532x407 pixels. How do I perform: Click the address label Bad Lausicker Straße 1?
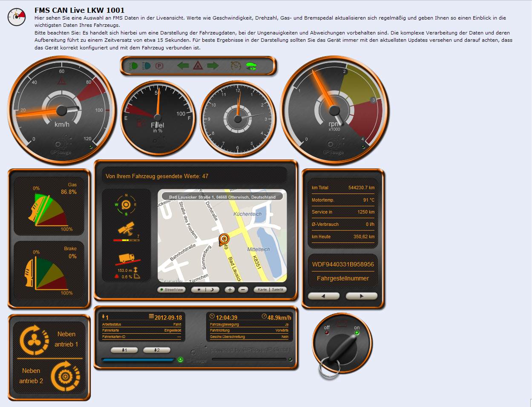(222, 197)
